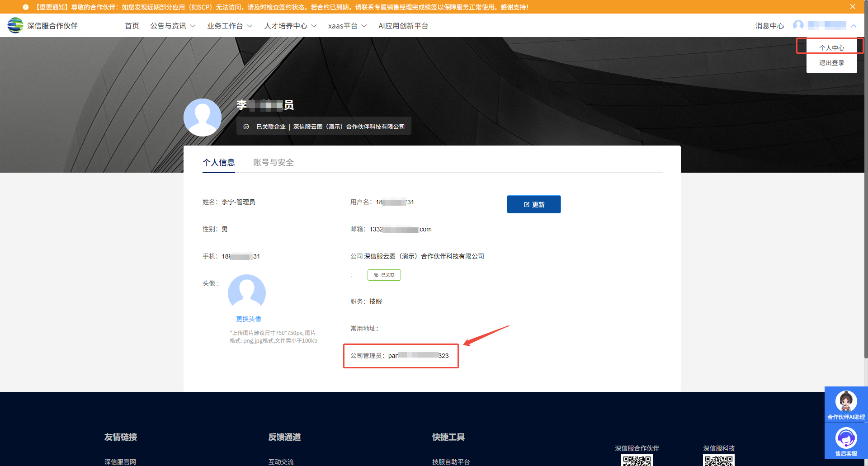
Task: Click the 深信服合作伙伴 globe logo
Action: 15,25
